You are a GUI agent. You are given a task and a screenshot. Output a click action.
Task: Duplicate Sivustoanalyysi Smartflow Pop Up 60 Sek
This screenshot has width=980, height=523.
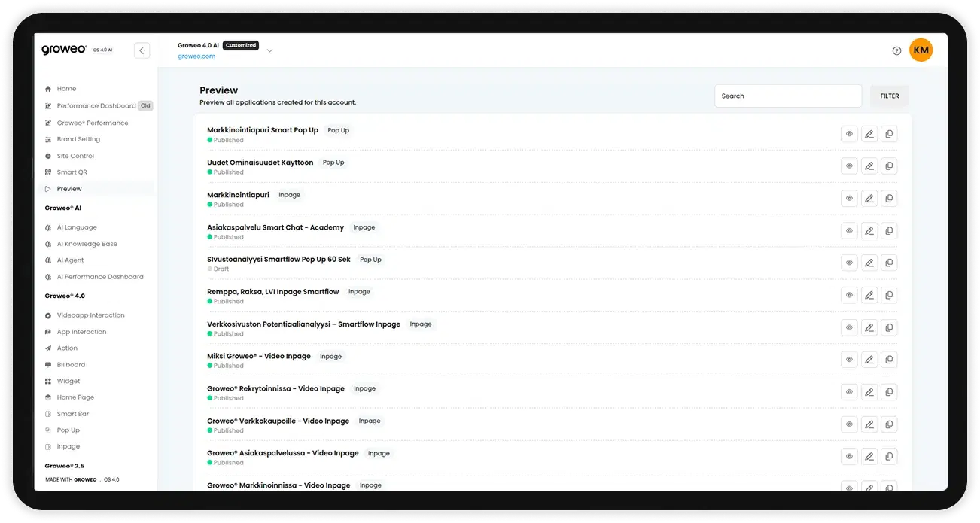pos(889,263)
